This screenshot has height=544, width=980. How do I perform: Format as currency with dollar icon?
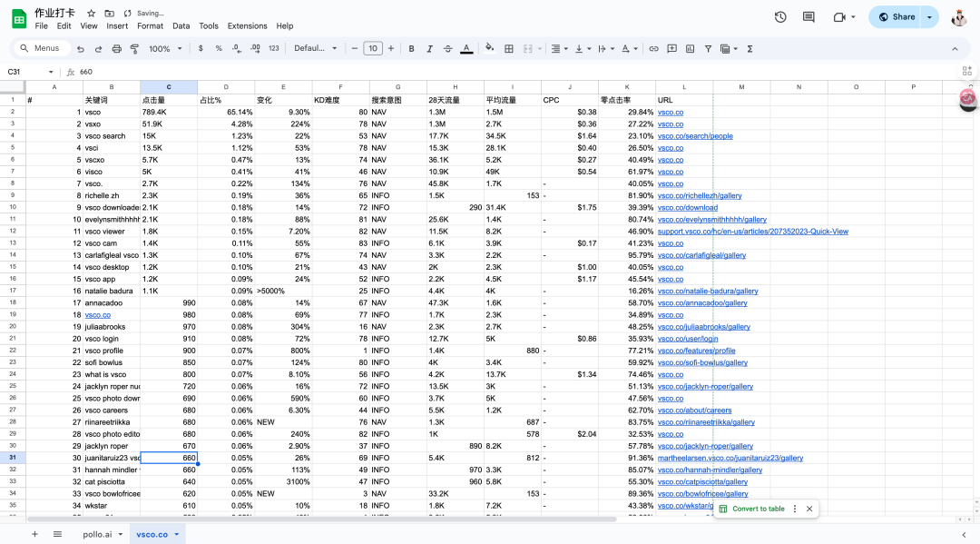click(x=200, y=48)
